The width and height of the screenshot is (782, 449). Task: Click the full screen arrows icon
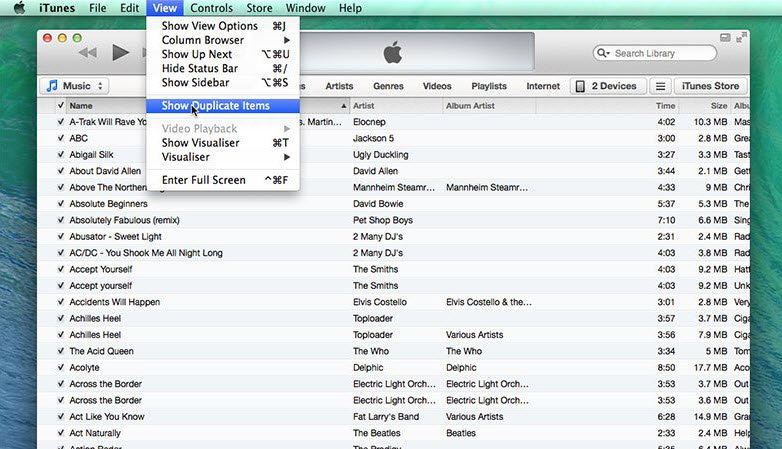pos(741,37)
